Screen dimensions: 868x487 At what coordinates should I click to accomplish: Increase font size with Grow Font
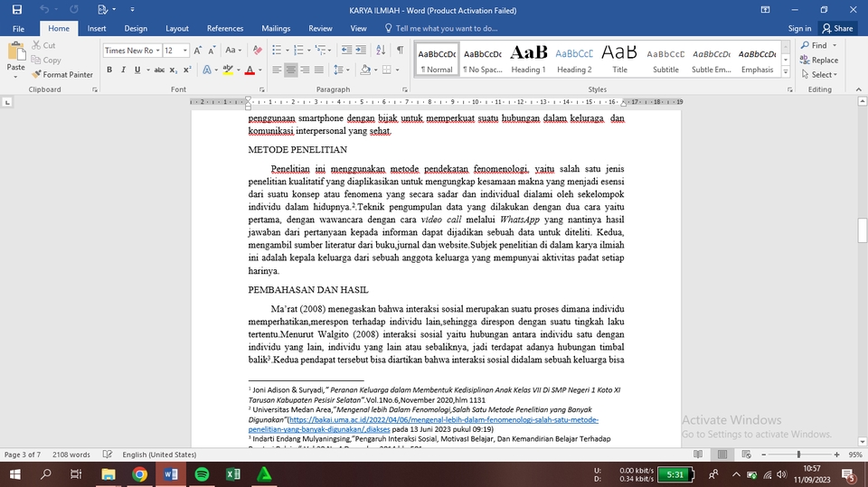point(198,51)
